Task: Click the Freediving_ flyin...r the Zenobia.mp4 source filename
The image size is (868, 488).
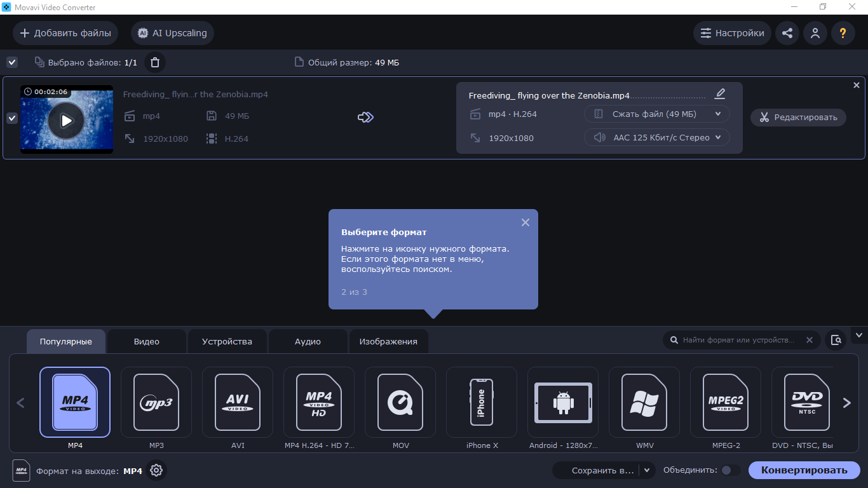Action: (x=196, y=94)
